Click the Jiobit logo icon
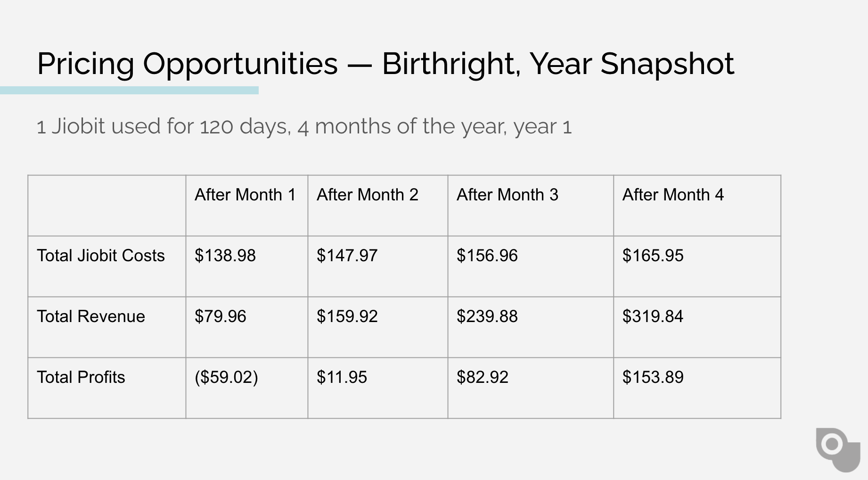This screenshot has height=480, width=868. coord(838,450)
